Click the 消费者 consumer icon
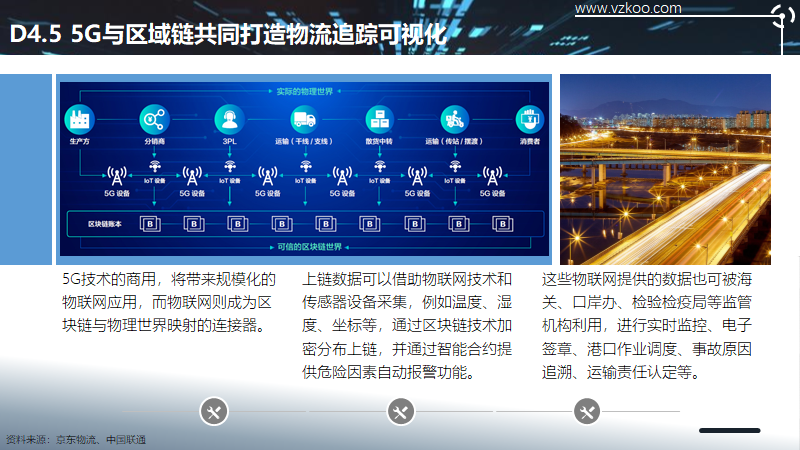 [529, 119]
